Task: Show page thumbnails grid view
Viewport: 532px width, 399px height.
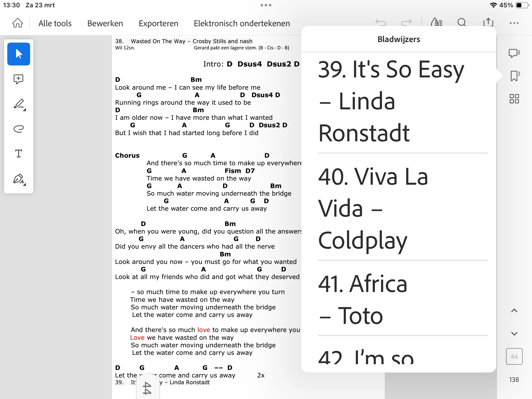Action: pos(514,99)
